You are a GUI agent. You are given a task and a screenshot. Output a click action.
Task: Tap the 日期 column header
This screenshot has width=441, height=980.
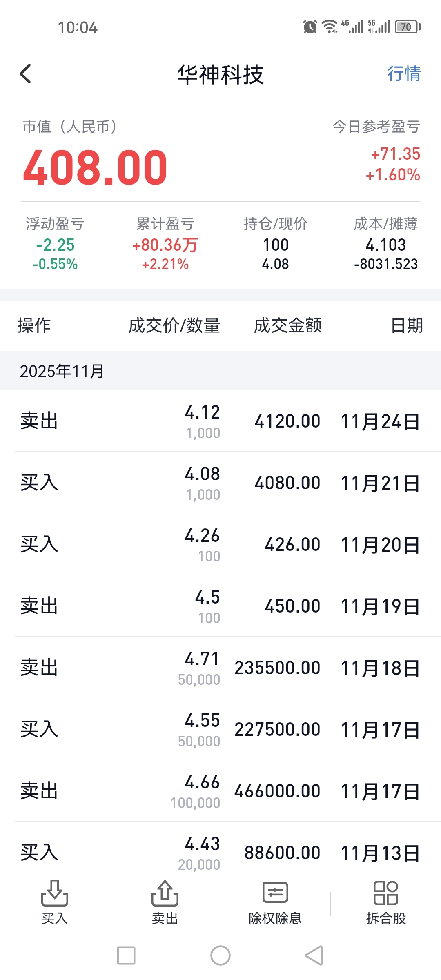pyautogui.click(x=407, y=326)
